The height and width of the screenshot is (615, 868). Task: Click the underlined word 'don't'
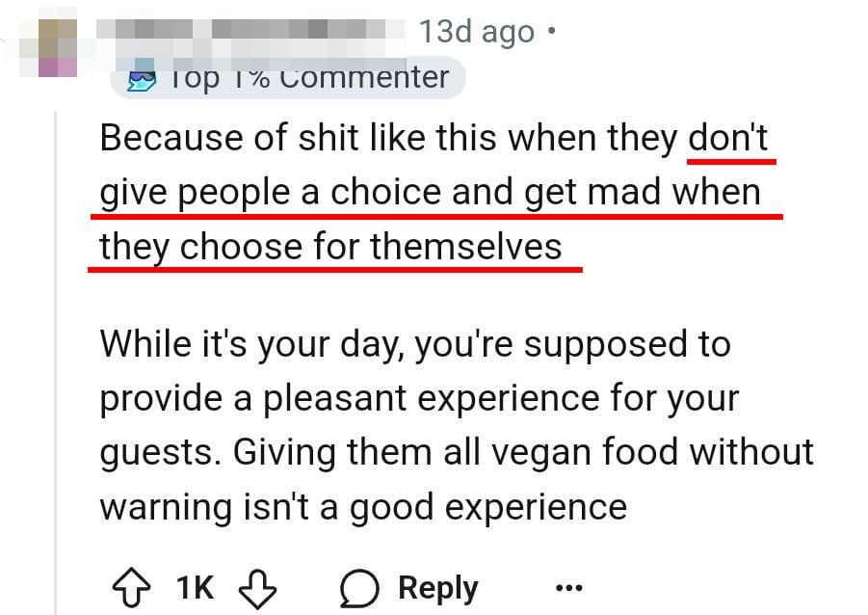[x=728, y=138]
